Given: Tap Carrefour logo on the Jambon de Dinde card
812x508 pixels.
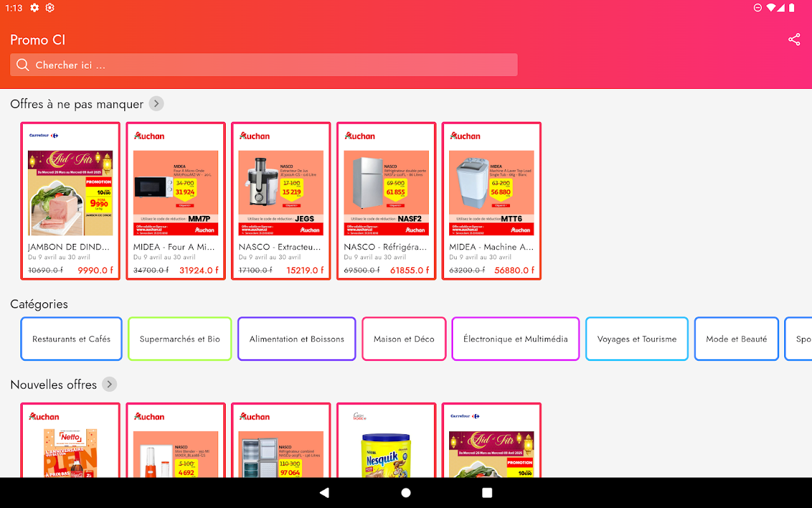Looking at the screenshot, I should pyautogui.click(x=44, y=135).
